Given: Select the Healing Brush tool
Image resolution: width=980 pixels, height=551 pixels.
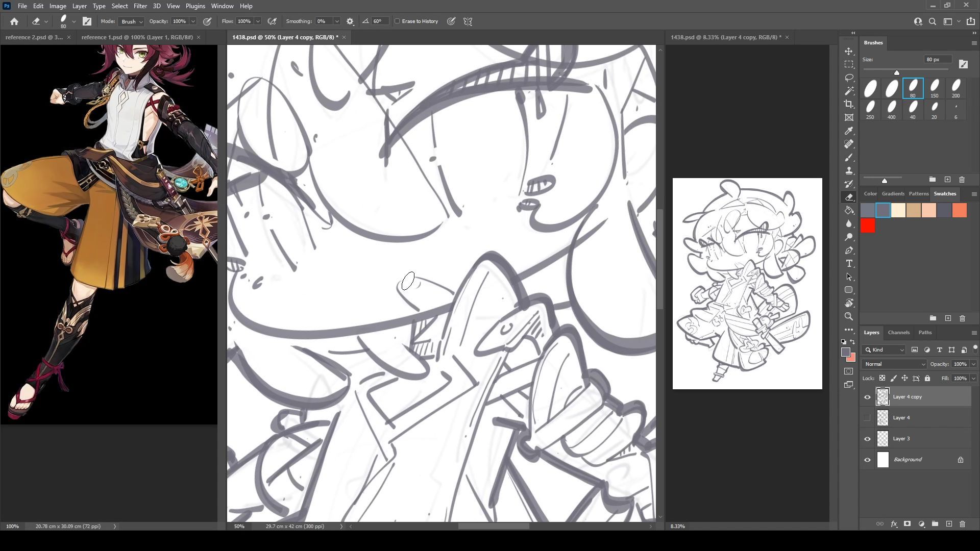Looking at the screenshot, I should pos(849,144).
